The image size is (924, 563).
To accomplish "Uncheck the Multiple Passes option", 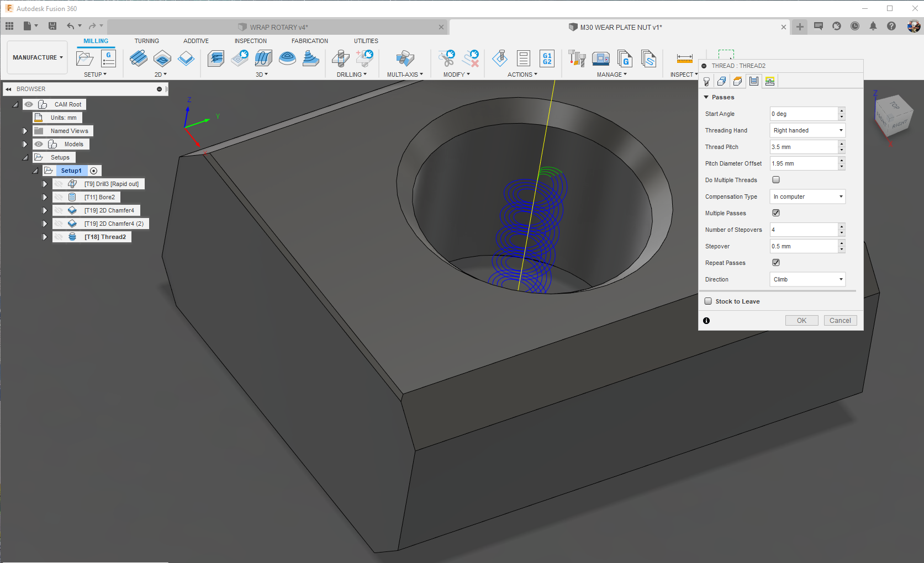I will (775, 213).
